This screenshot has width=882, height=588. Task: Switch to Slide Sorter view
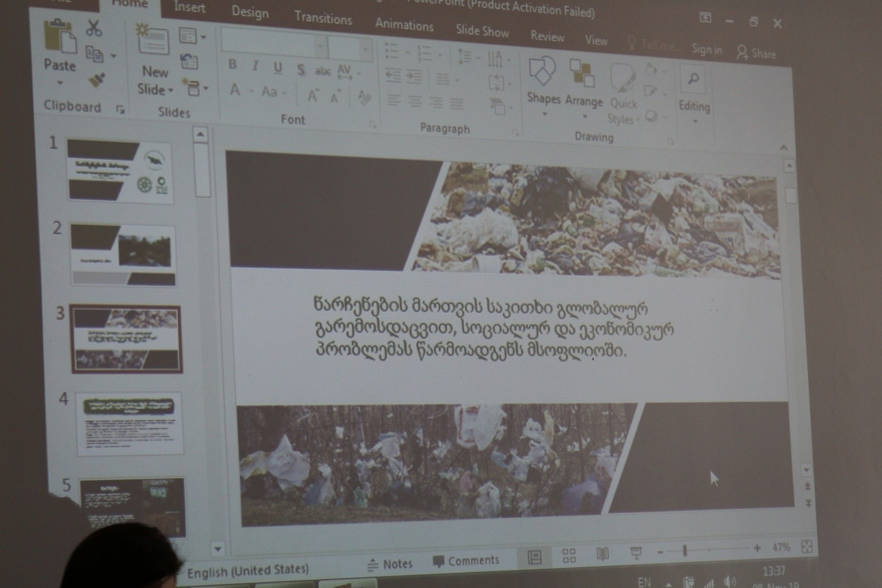click(x=569, y=556)
